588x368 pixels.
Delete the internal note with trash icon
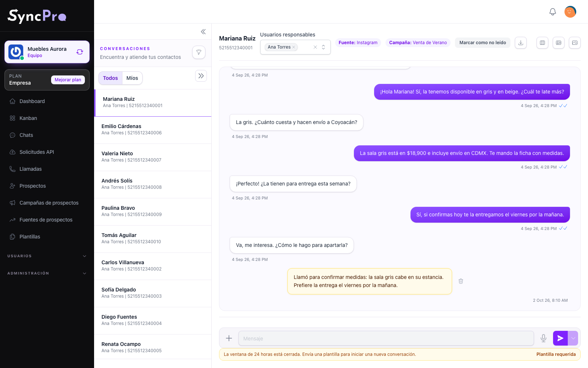tap(461, 281)
